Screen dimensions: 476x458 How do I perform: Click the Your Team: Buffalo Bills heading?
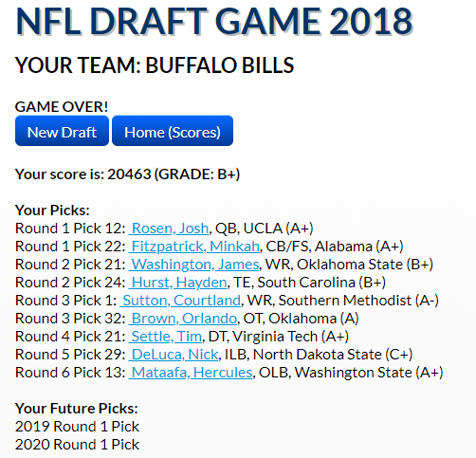[155, 65]
